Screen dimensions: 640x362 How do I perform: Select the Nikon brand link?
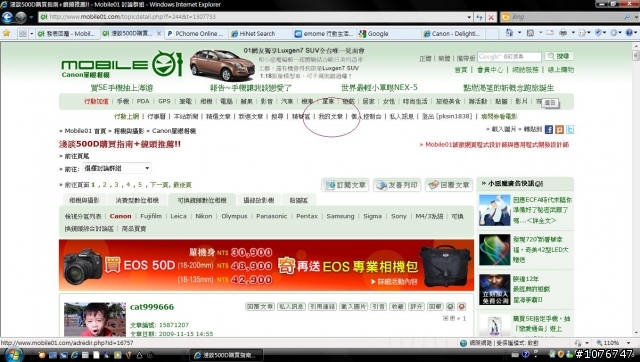204,216
